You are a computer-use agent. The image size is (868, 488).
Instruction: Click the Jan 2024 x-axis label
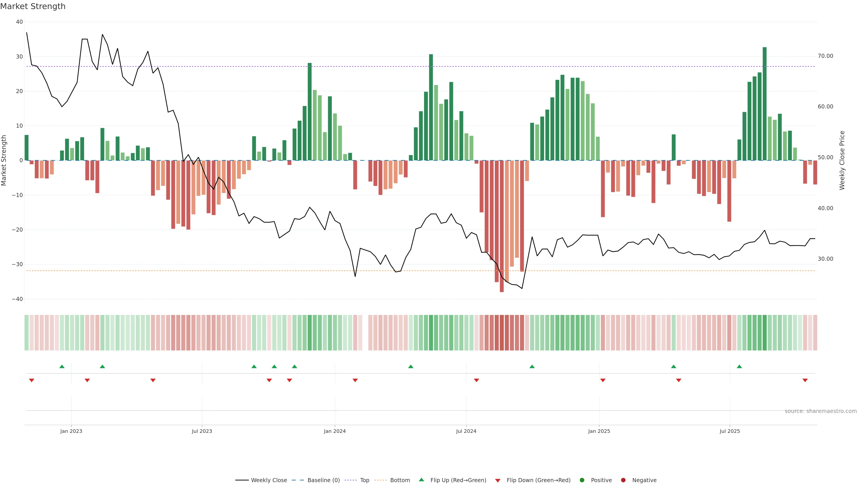point(335,431)
